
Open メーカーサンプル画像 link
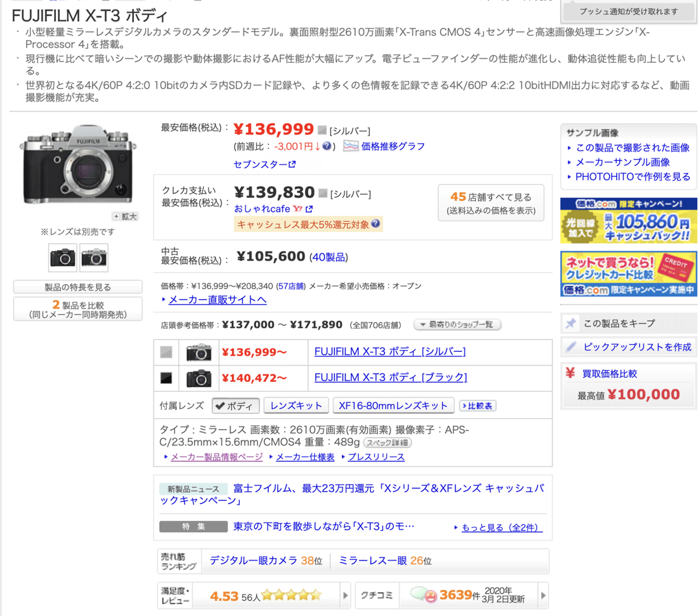[x=623, y=162]
